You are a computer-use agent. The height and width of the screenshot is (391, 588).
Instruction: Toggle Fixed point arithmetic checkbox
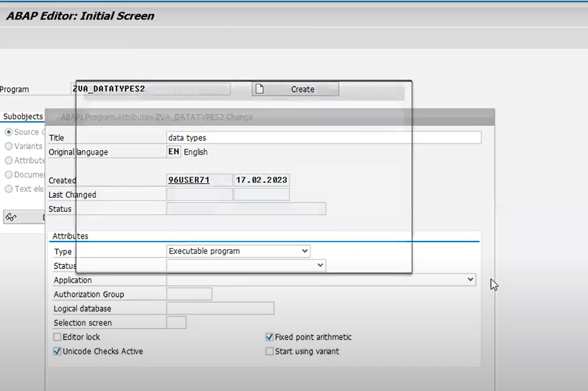click(269, 337)
